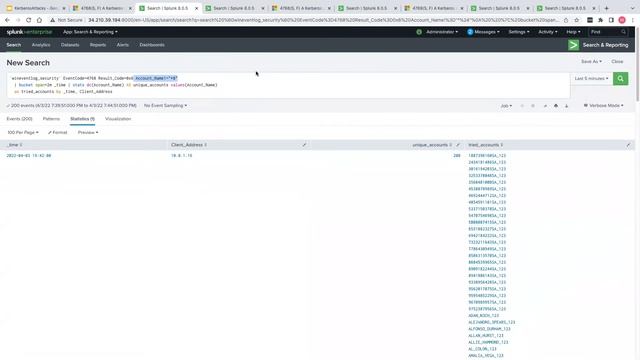This screenshot has height=360, width=640.
Task: Open the Settings menu
Action: point(519,32)
